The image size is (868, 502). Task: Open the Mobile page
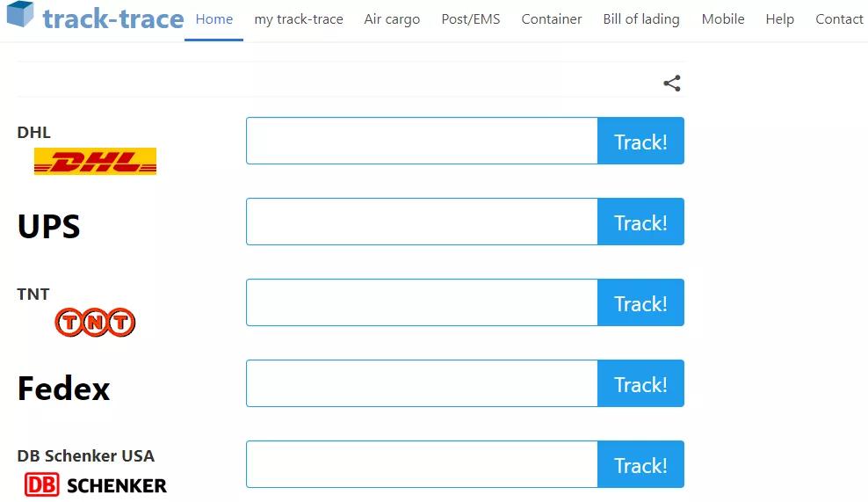click(723, 19)
